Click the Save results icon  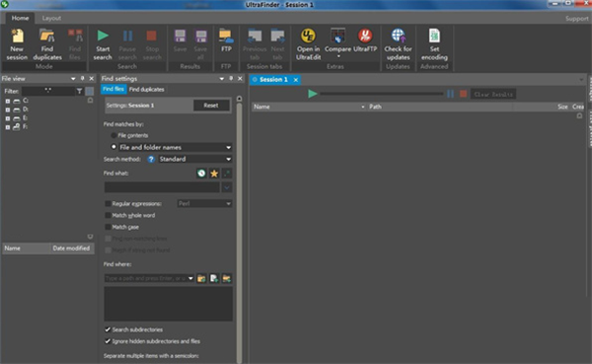tap(181, 41)
